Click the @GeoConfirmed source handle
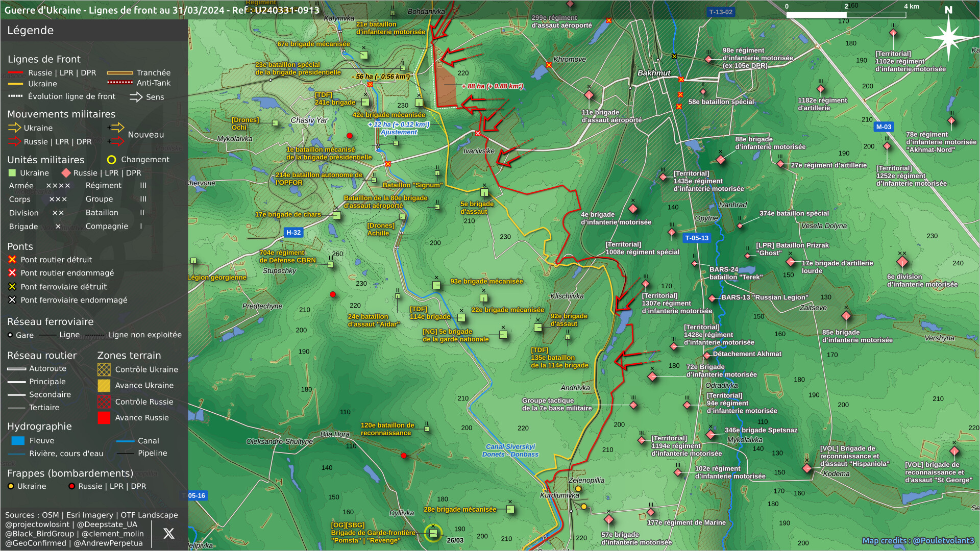This screenshot has width=980, height=551. point(36,543)
